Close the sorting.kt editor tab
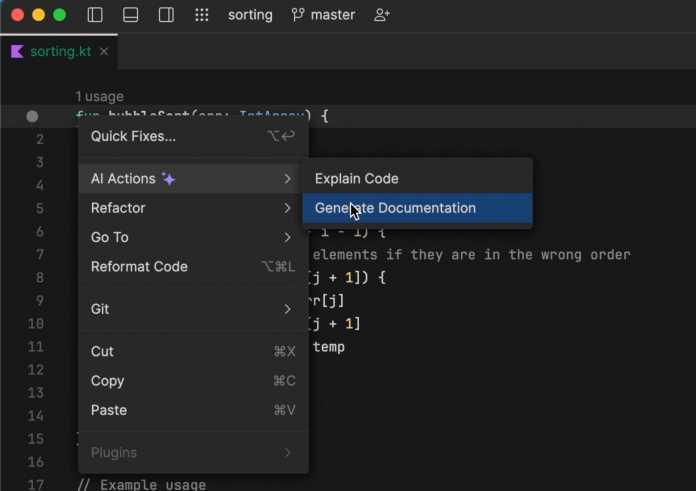 pos(104,51)
